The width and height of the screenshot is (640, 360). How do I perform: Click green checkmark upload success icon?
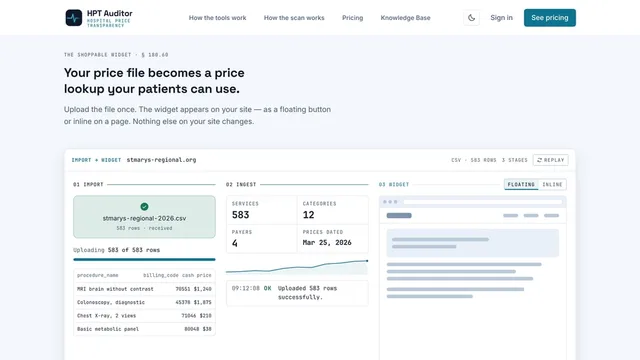[x=144, y=207]
